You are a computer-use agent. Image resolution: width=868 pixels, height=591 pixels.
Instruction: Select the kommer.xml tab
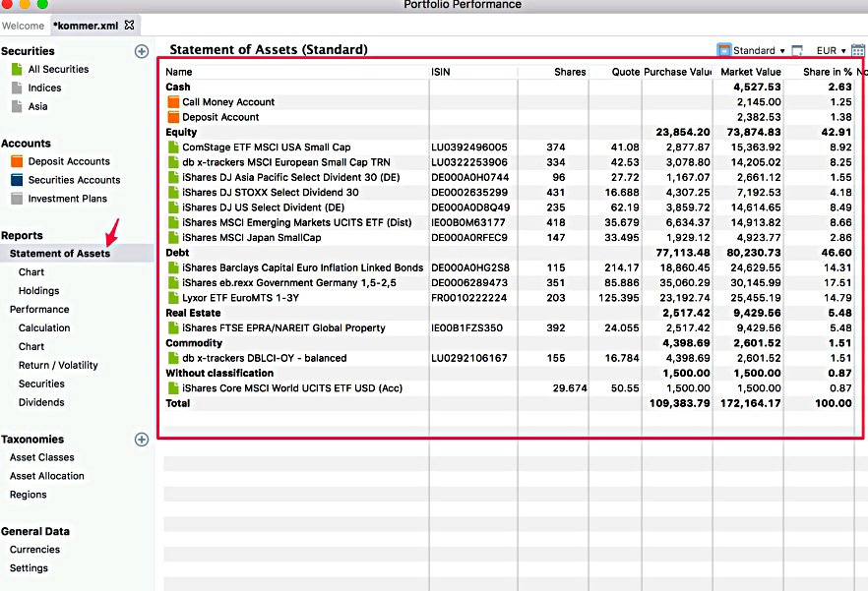click(x=86, y=26)
